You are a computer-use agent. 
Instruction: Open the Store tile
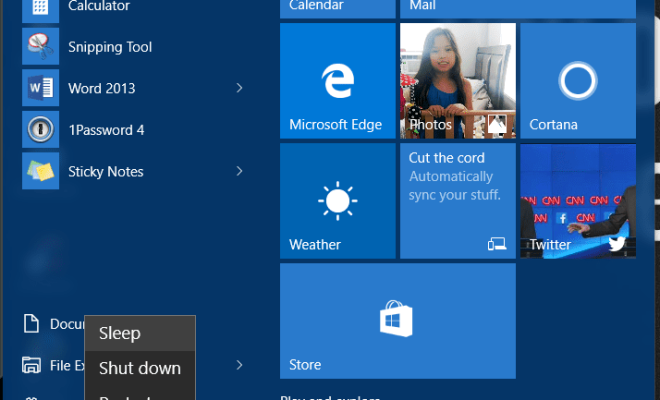(398, 321)
